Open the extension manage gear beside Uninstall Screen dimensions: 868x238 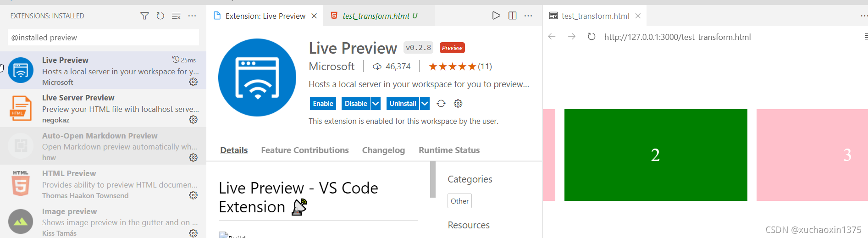458,104
